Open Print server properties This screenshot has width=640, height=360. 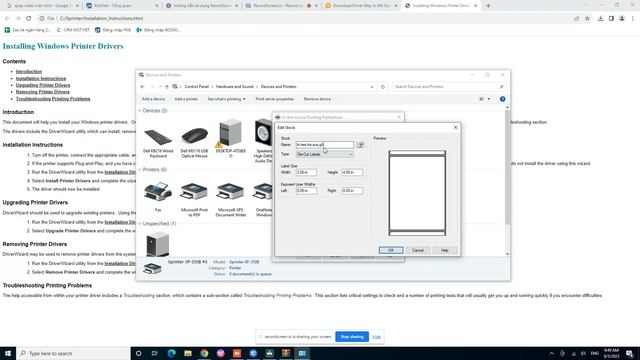[275, 99]
